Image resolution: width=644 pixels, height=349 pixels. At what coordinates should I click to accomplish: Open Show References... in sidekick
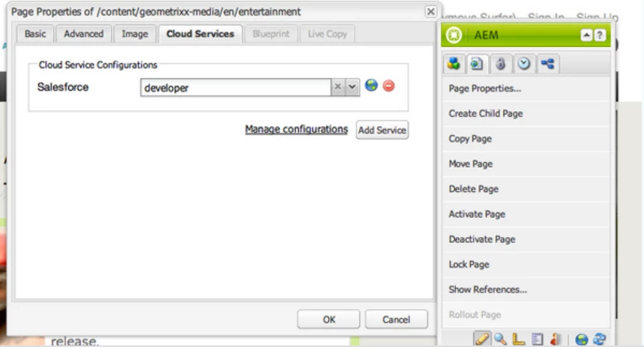[x=526, y=290]
